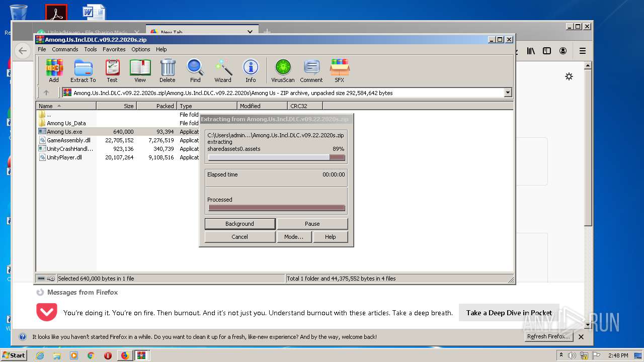This screenshot has width=644, height=362.
Task: Open Internet Explorer from taskbar
Action: [x=40, y=355]
